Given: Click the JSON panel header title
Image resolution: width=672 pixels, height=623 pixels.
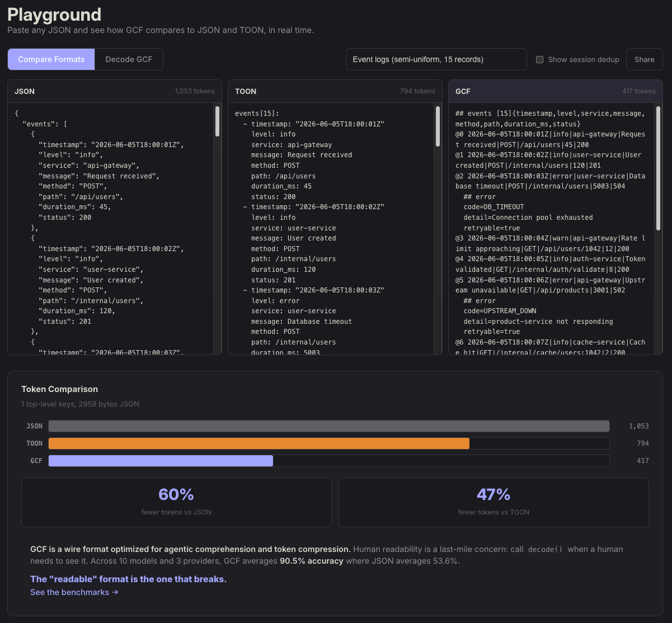Looking at the screenshot, I should 25,91.
